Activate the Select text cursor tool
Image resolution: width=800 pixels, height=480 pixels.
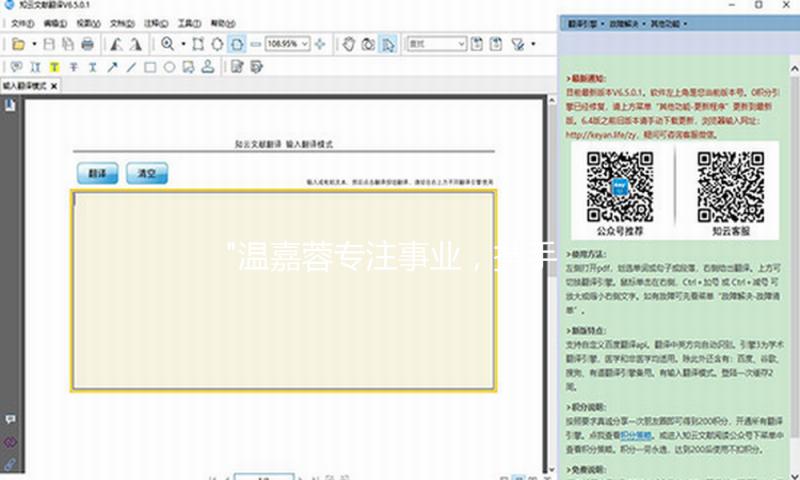coord(388,44)
